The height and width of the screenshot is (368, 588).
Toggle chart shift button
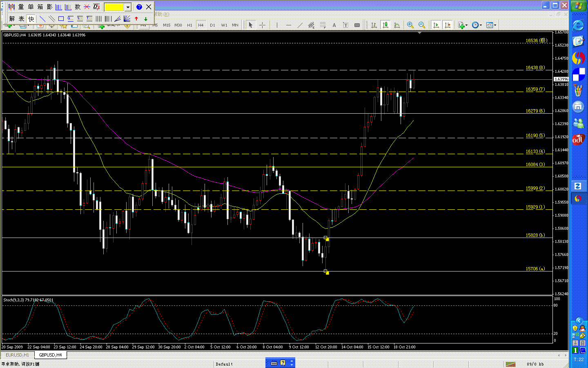point(448,25)
